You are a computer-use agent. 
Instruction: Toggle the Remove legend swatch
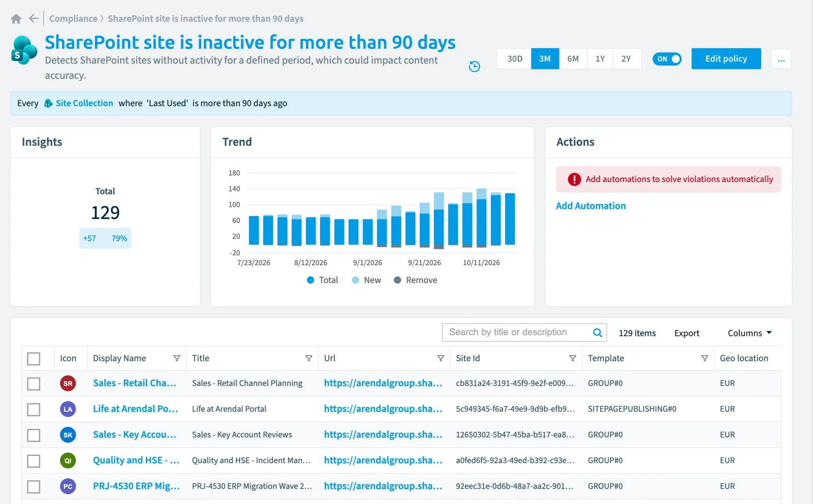tap(397, 280)
